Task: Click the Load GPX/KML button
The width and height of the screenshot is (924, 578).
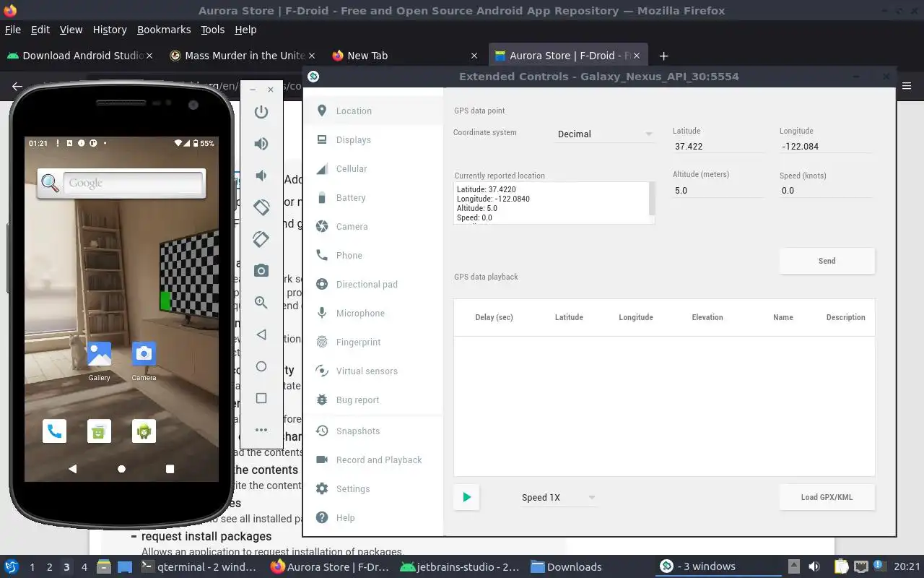Action: (x=827, y=497)
